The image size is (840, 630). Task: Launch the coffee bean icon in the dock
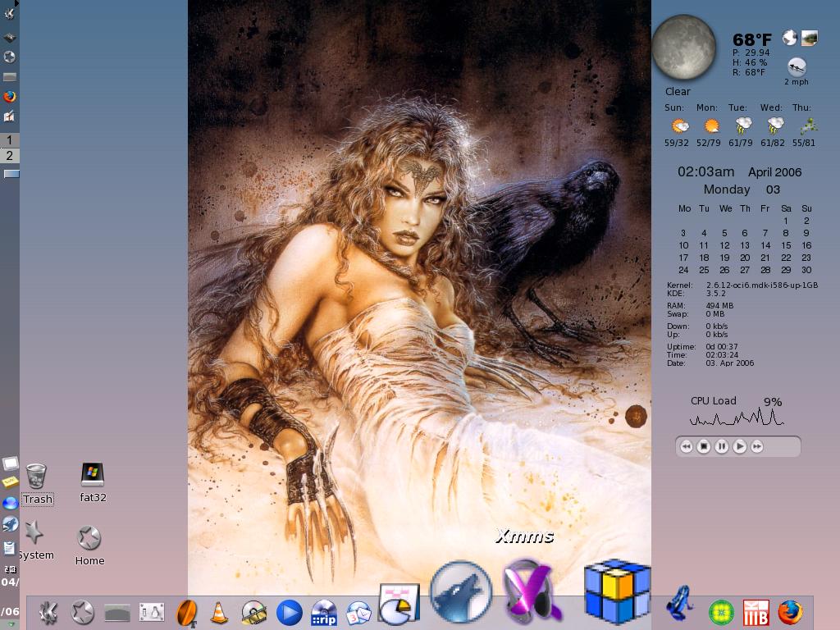(187, 612)
